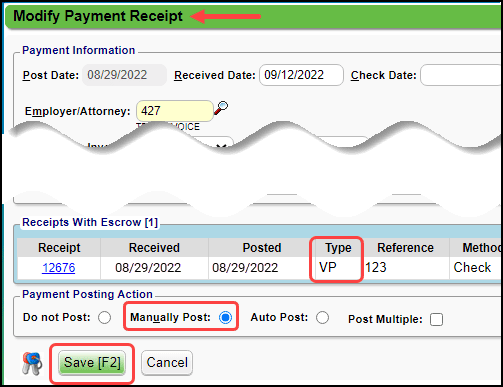The width and height of the screenshot is (503, 387).
Task: Click the Receipts With Escrow [1] heading
Action: click(x=90, y=222)
